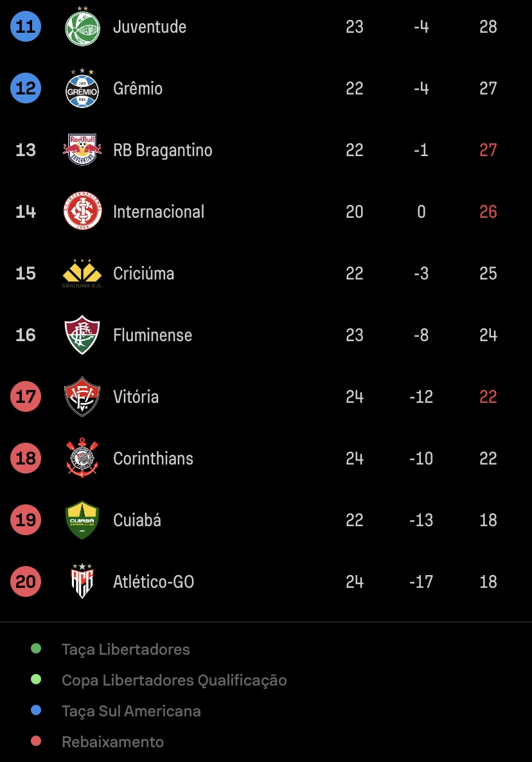
Task: Select the Rebaixamento legend label
Action: click(112, 741)
